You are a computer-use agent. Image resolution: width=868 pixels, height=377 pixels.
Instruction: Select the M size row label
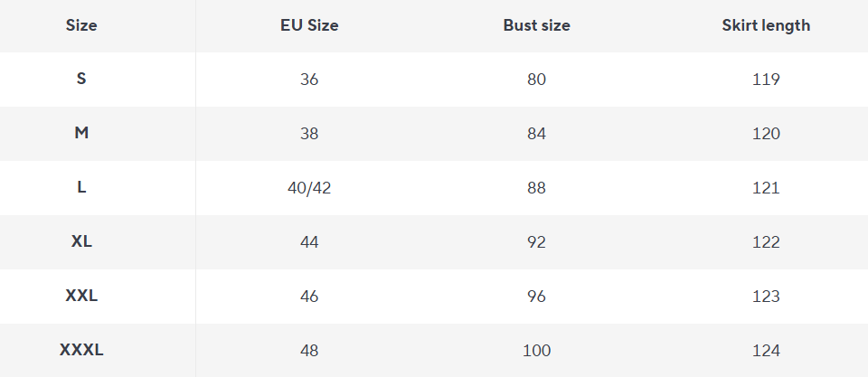pos(81,133)
